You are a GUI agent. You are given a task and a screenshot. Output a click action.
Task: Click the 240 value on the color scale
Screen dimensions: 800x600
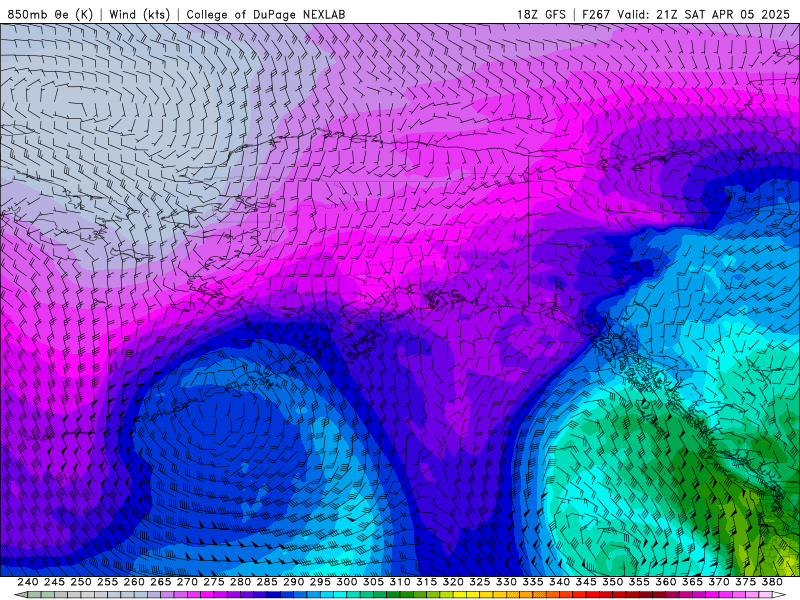tap(28, 582)
